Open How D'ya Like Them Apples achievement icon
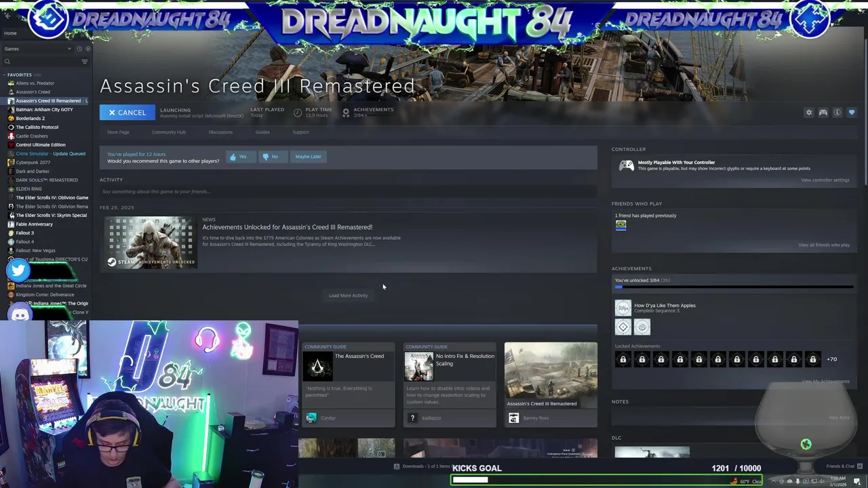The height and width of the screenshot is (488, 868). click(x=623, y=308)
